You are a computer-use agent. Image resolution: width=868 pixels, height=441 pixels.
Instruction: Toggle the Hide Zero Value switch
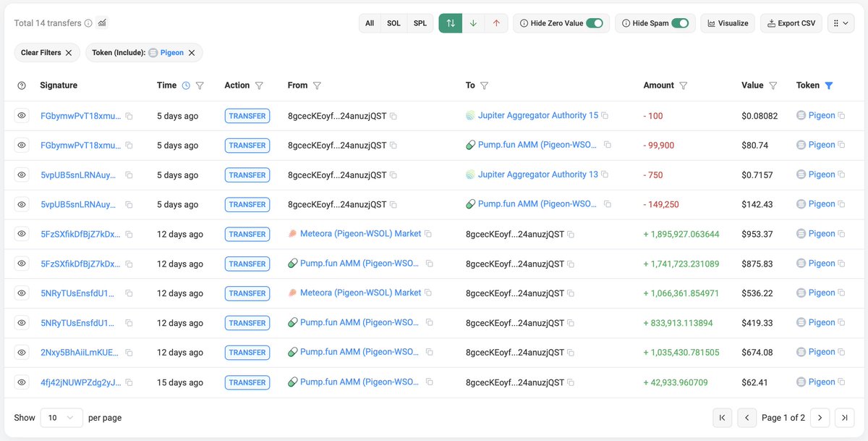(x=595, y=23)
